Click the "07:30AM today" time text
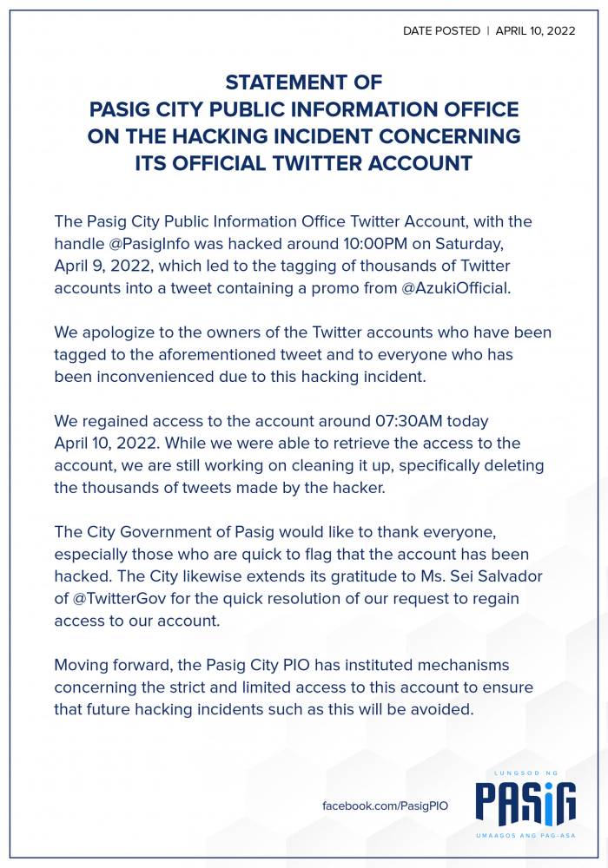 (x=391, y=421)
